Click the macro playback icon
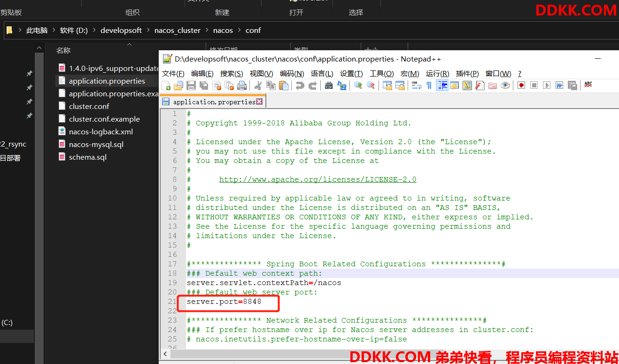The width and height of the screenshot is (619, 364). point(547,85)
